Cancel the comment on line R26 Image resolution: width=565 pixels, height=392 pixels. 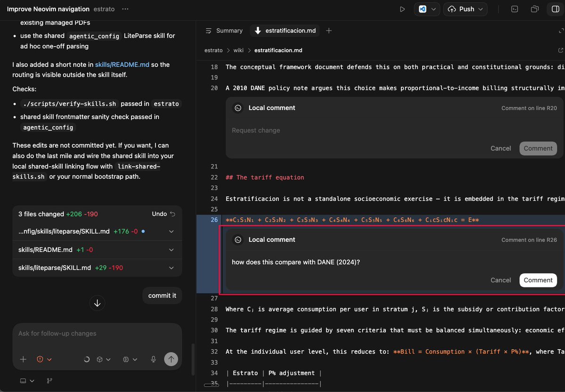coord(500,280)
